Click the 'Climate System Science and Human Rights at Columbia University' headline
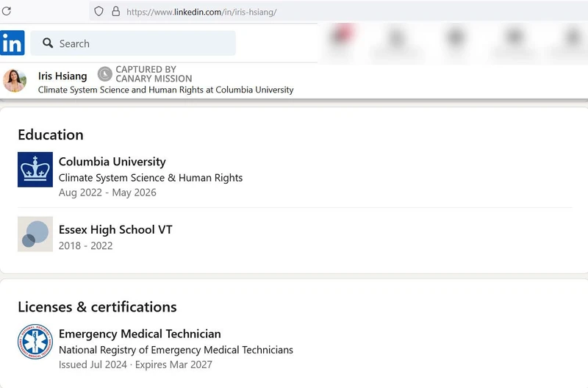This screenshot has height=388, width=588. (166, 90)
